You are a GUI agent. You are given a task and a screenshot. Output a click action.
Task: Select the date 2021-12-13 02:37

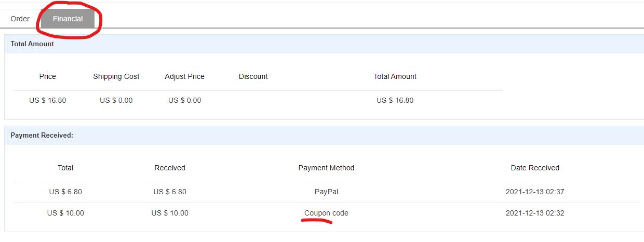coord(535,192)
